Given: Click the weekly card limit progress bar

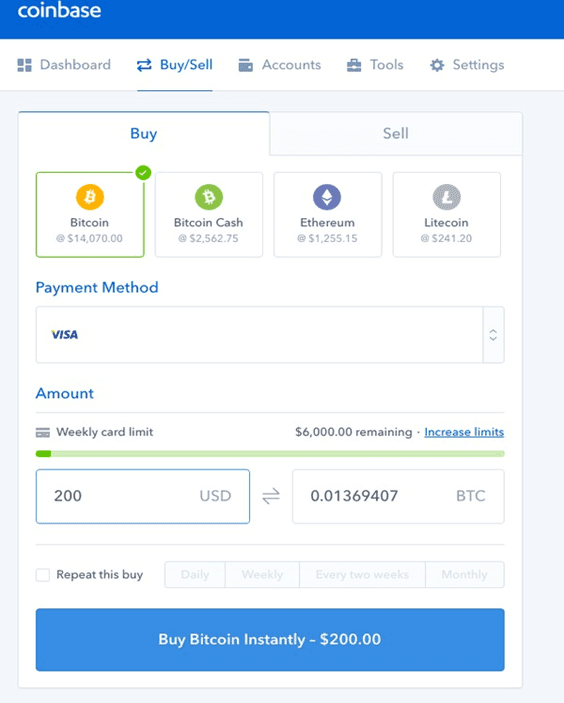Looking at the screenshot, I should 270,454.
